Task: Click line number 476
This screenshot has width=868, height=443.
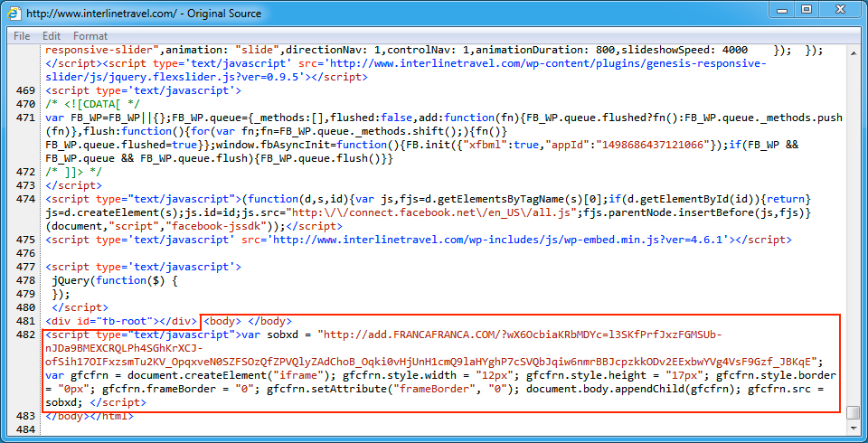Action: click(25, 253)
